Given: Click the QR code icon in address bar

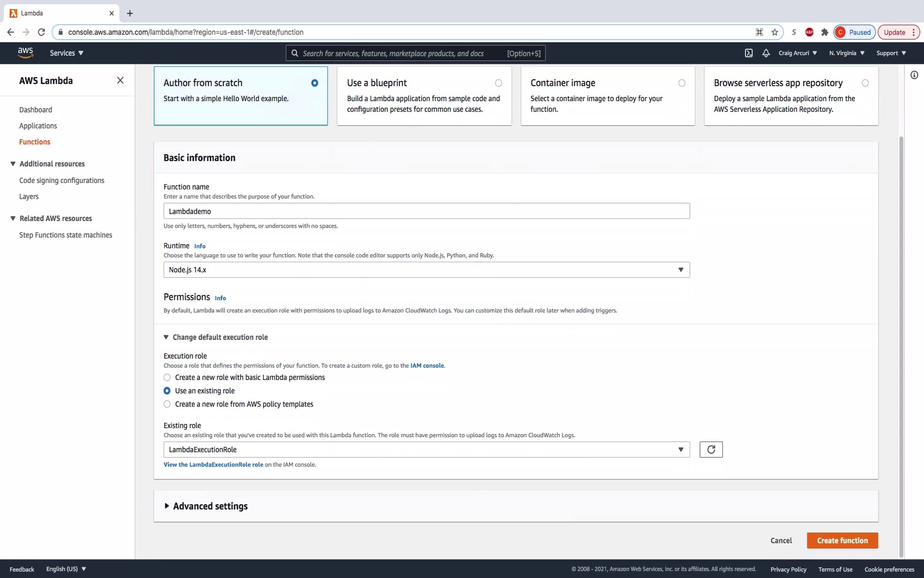Looking at the screenshot, I should click(759, 32).
